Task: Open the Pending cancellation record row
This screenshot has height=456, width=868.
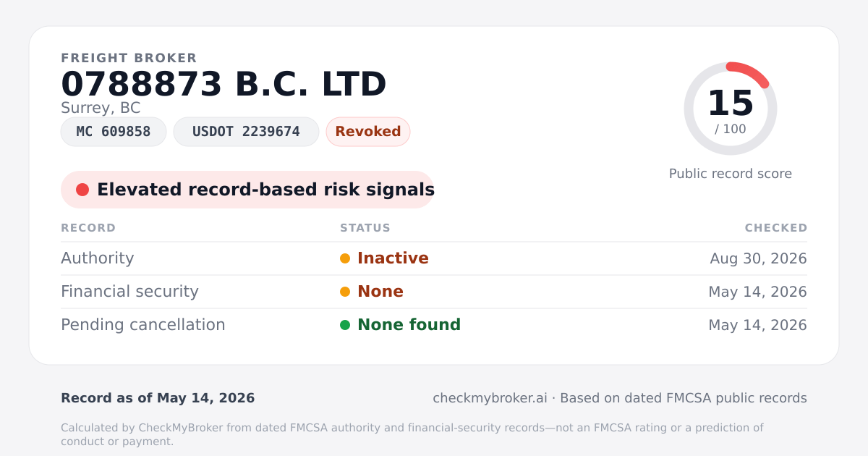Action: point(434,325)
